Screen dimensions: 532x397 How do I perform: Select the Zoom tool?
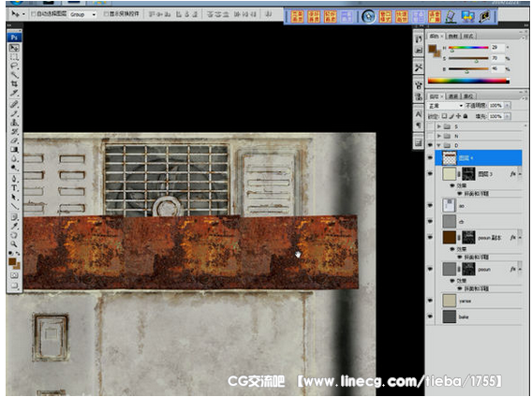tap(14, 243)
